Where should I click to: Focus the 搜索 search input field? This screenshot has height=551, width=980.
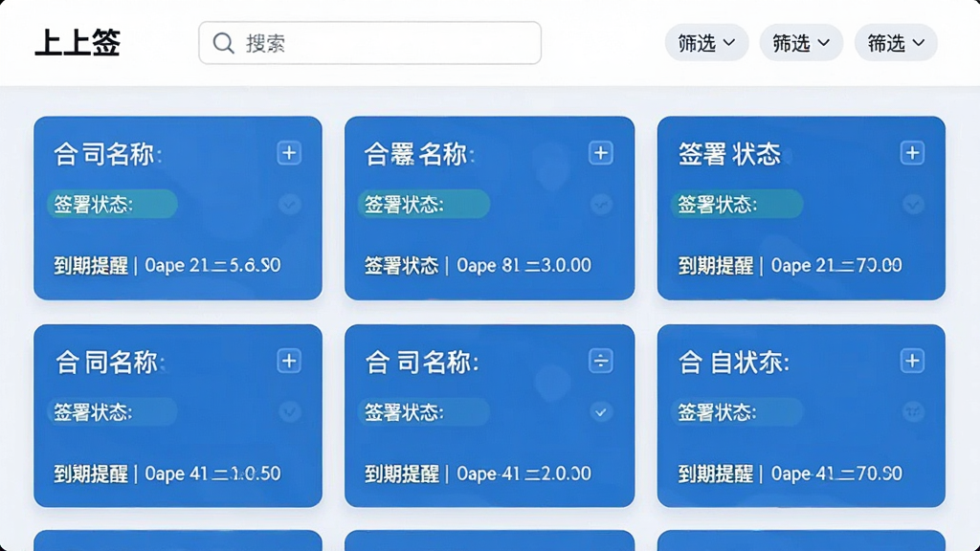coord(370,42)
